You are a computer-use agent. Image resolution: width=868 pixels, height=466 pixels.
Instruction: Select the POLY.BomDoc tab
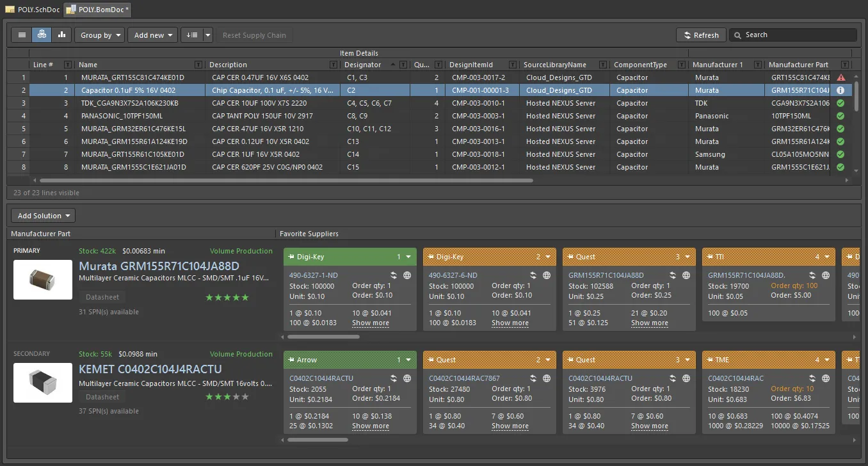pyautogui.click(x=97, y=9)
